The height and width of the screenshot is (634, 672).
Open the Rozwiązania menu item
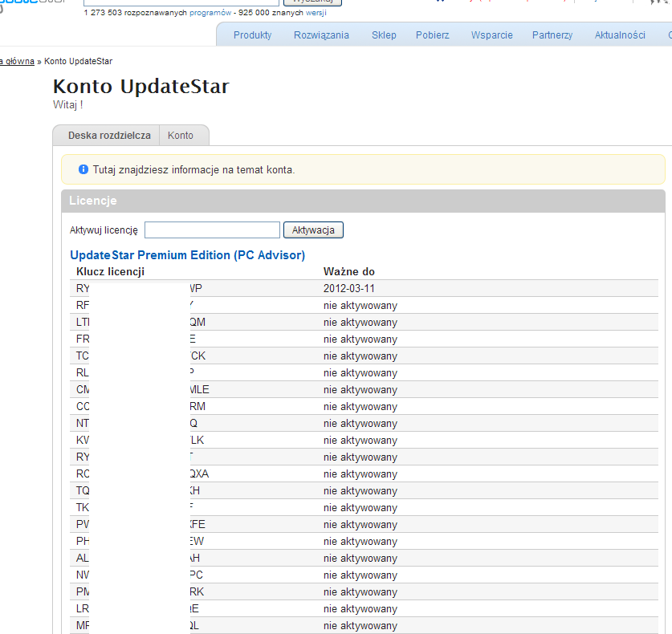[321, 35]
